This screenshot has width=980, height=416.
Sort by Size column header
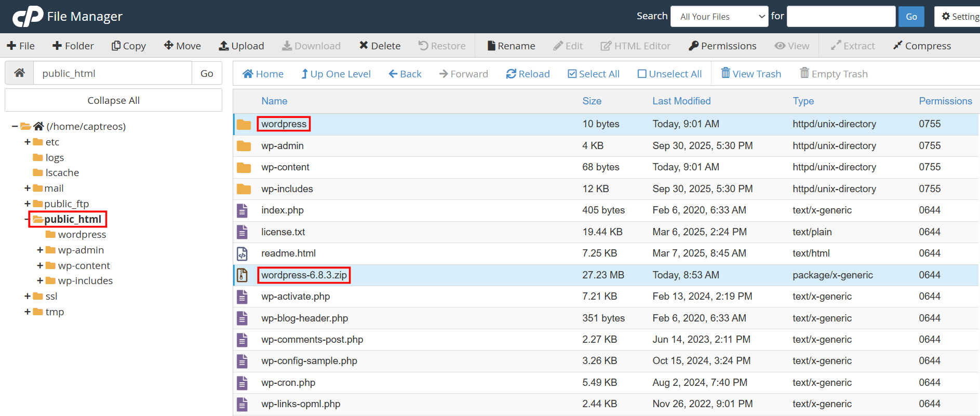coord(592,101)
